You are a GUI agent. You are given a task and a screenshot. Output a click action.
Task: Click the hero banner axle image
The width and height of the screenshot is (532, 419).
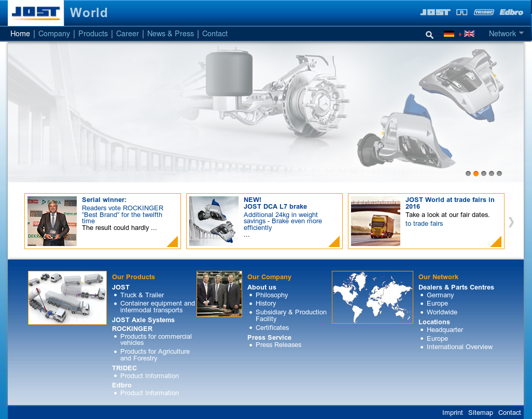265,112
